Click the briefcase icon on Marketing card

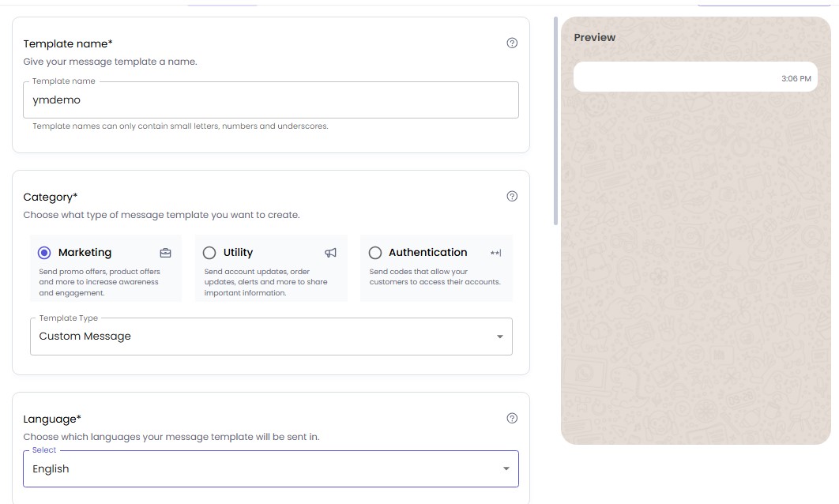tap(165, 253)
